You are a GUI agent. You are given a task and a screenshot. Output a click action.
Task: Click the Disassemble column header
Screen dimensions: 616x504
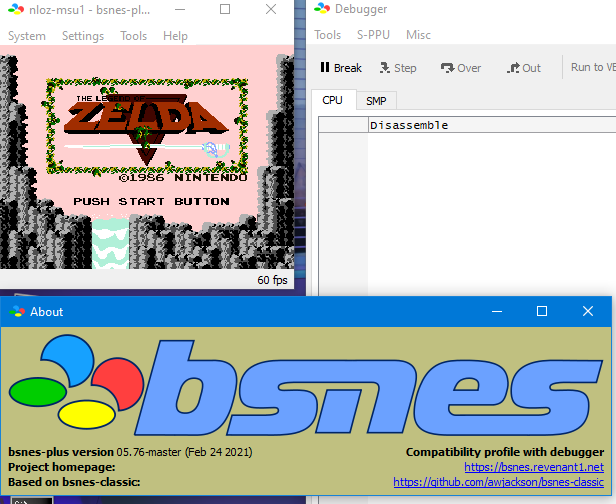coord(492,125)
